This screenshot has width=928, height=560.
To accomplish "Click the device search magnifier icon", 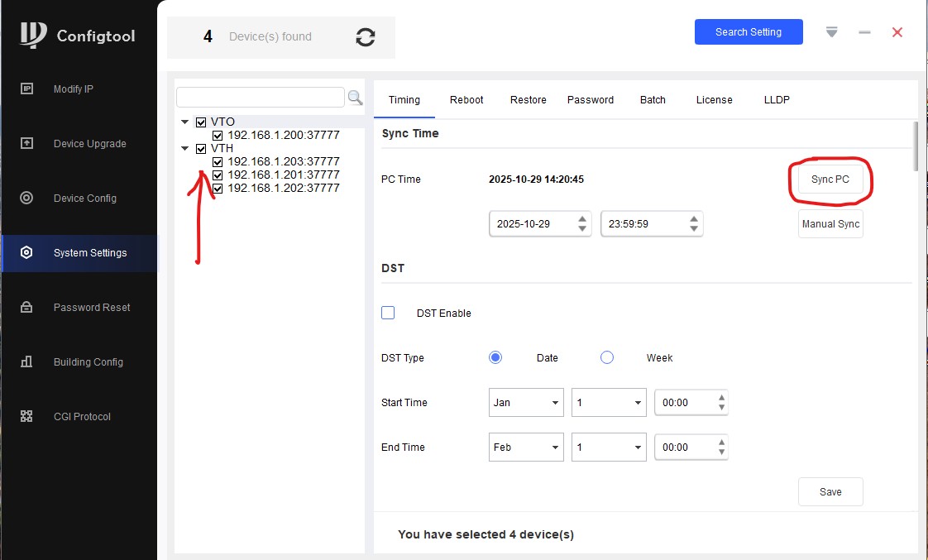I will (x=355, y=98).
